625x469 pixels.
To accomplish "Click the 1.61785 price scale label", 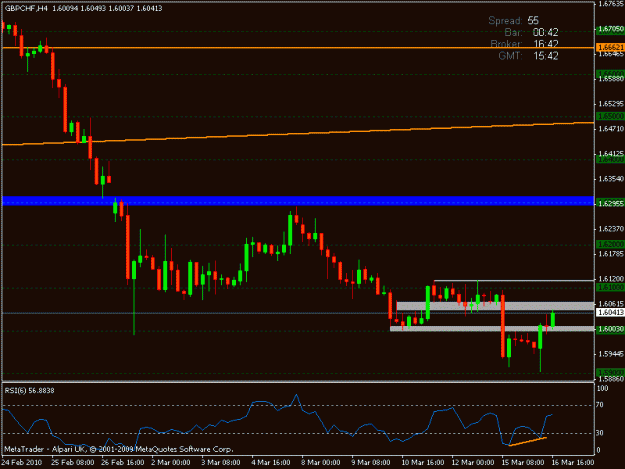I will 611,253.
